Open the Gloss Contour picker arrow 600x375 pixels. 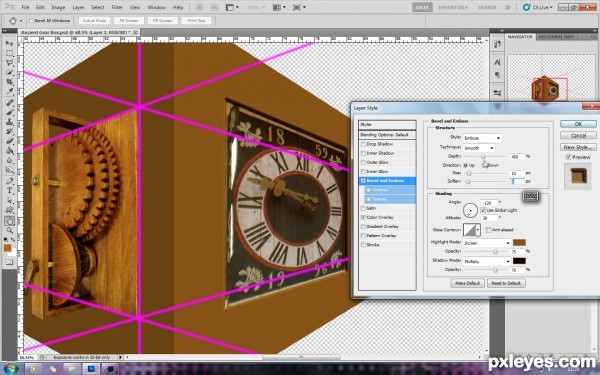pyautogui.click(x=478, y=230)
